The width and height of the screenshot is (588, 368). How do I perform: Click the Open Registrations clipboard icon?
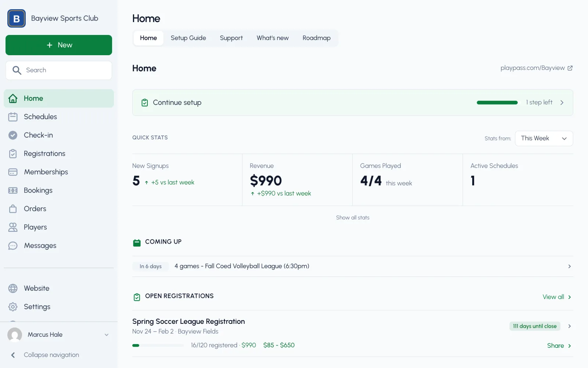click(x=137, y=297)
